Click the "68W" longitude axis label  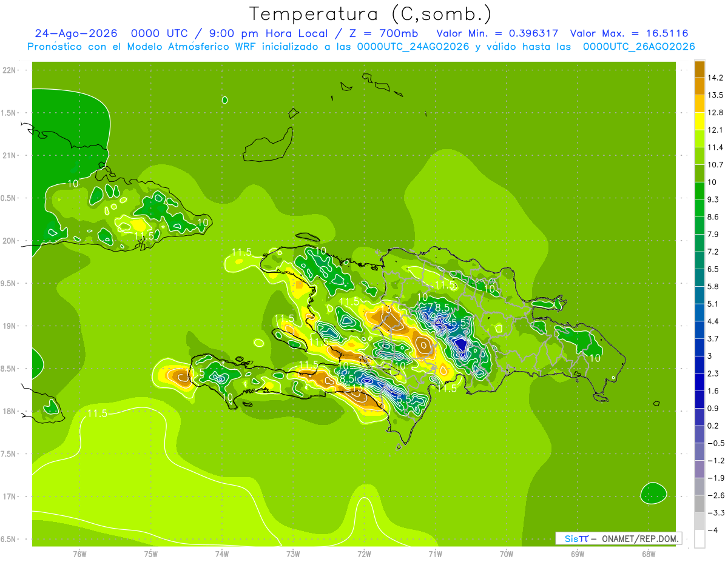click(648, 554)
